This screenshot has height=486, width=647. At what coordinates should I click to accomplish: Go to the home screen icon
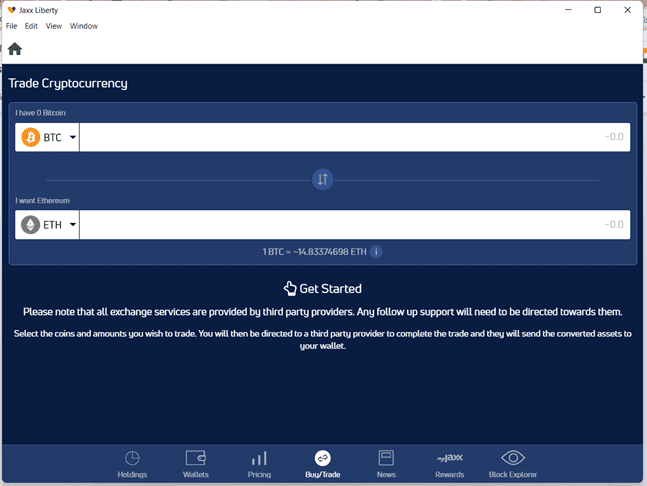click(x=15, y=49)
